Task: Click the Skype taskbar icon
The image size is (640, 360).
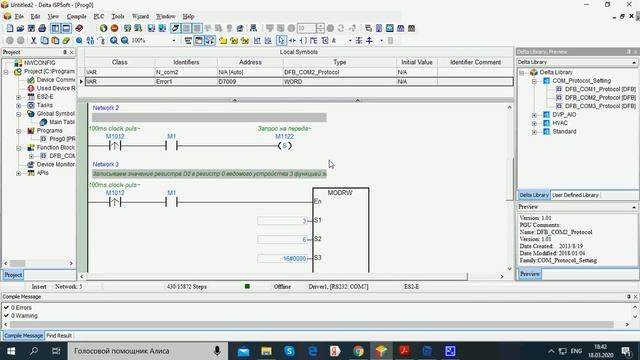Action: (290, 351)
